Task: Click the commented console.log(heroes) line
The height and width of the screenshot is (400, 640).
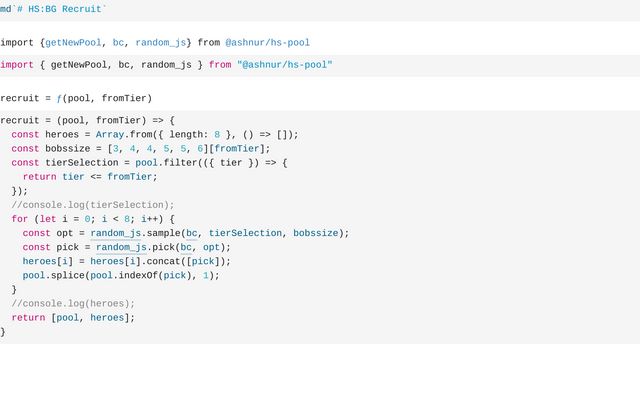Action: [73, 303]
